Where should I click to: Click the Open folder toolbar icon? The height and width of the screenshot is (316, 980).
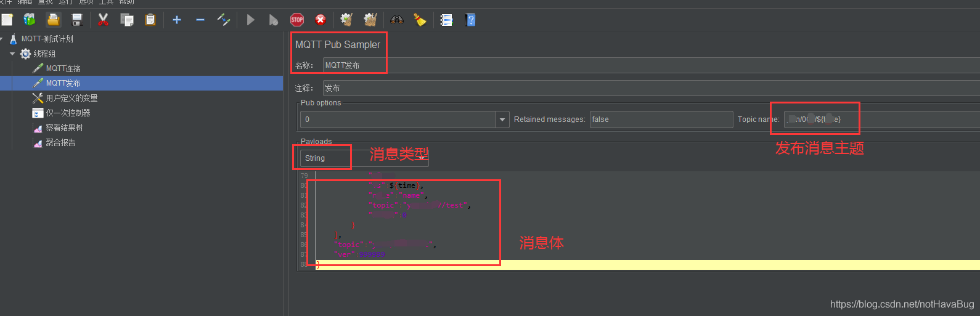point(54,20)
